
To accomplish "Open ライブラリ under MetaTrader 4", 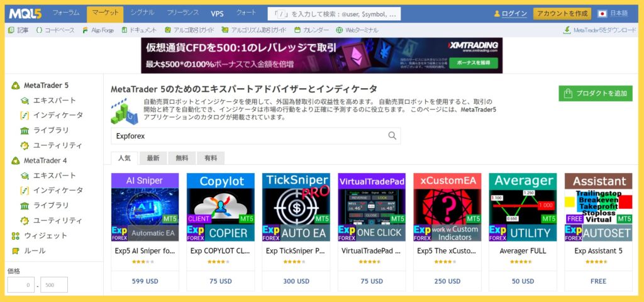I will (51, 206).
